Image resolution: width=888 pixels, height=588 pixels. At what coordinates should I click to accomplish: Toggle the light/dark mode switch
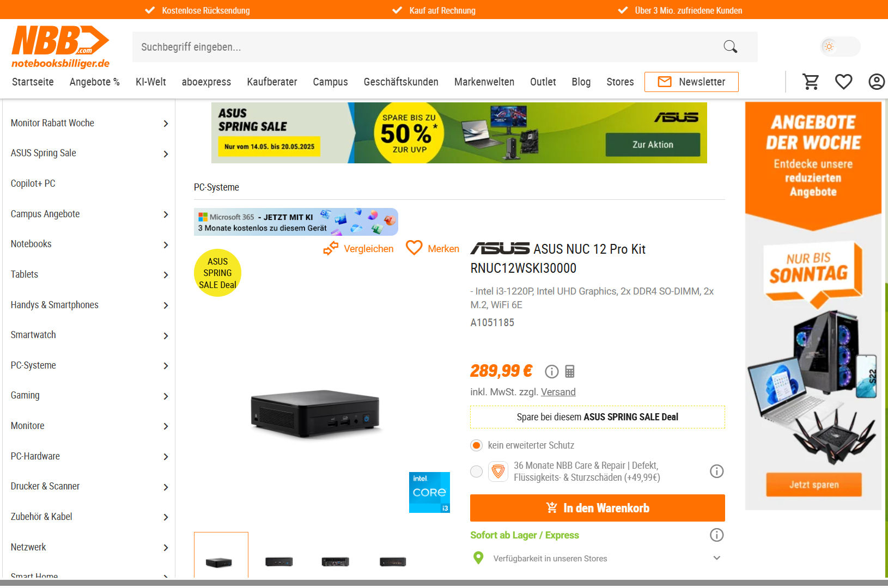click(x=841, y=47)
